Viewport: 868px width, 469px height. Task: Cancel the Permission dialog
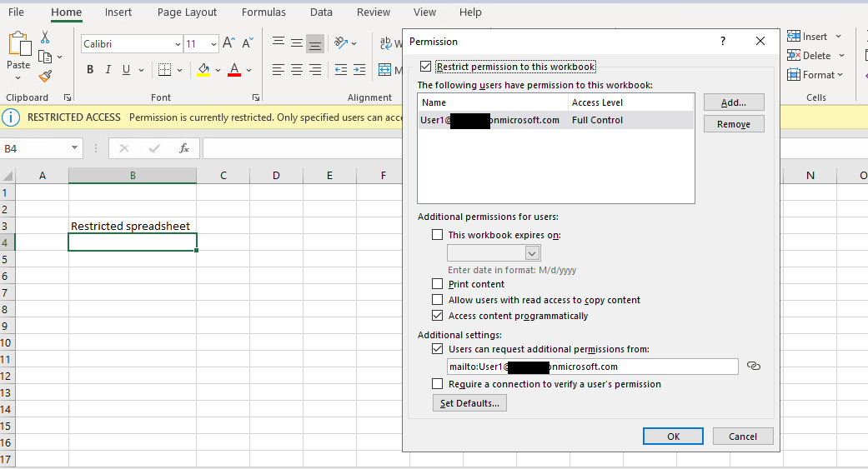[x=743, y=437]
